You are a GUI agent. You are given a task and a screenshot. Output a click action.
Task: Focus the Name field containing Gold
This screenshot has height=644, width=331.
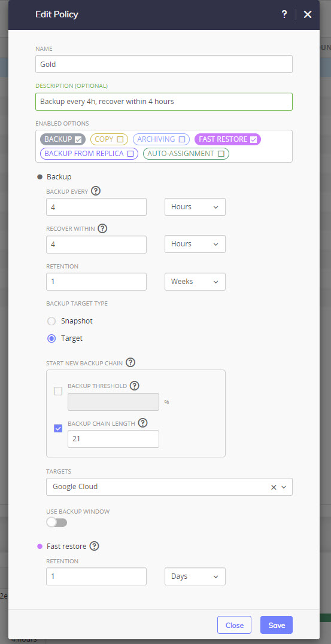coord(164,64)
